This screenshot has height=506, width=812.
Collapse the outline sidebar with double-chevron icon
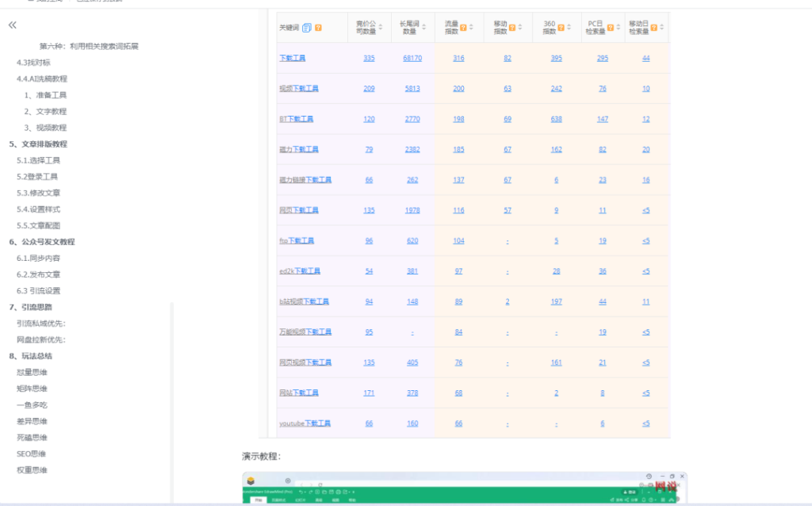point(13,25)
